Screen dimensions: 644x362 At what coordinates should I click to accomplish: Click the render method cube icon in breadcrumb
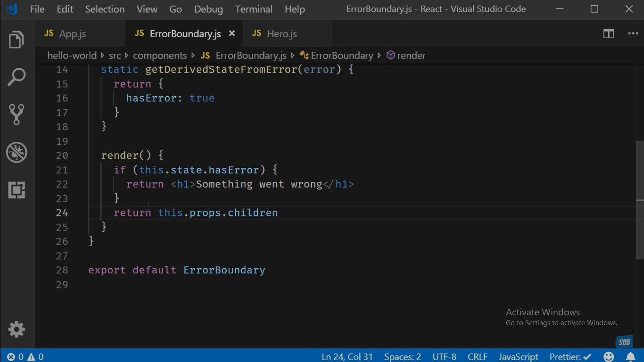[390, 55]
